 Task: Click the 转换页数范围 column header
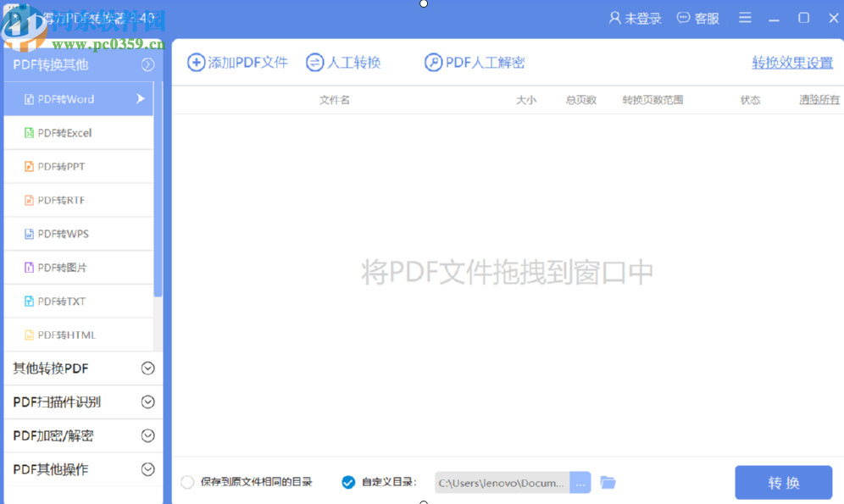click(x=652, y=100)
